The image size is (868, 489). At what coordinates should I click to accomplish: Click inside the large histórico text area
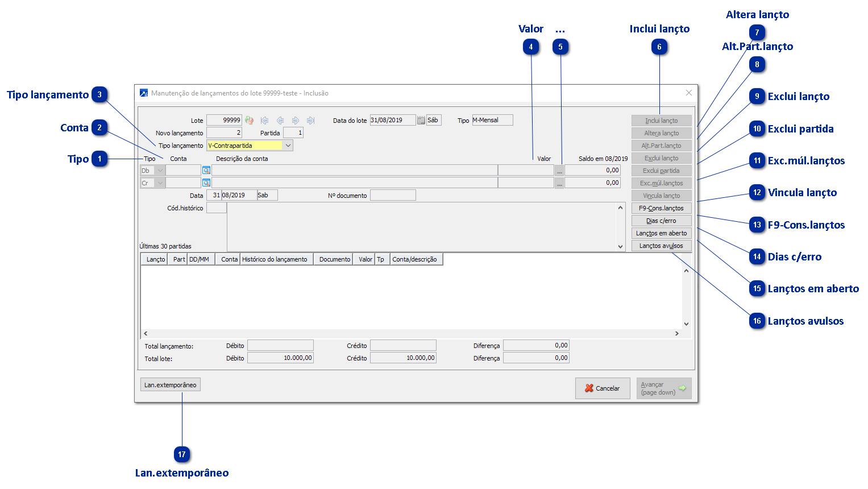[421, 227]
